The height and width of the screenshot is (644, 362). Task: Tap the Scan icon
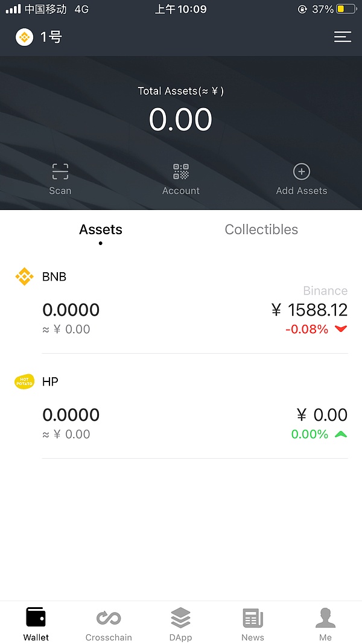click(x=60, y=172)
